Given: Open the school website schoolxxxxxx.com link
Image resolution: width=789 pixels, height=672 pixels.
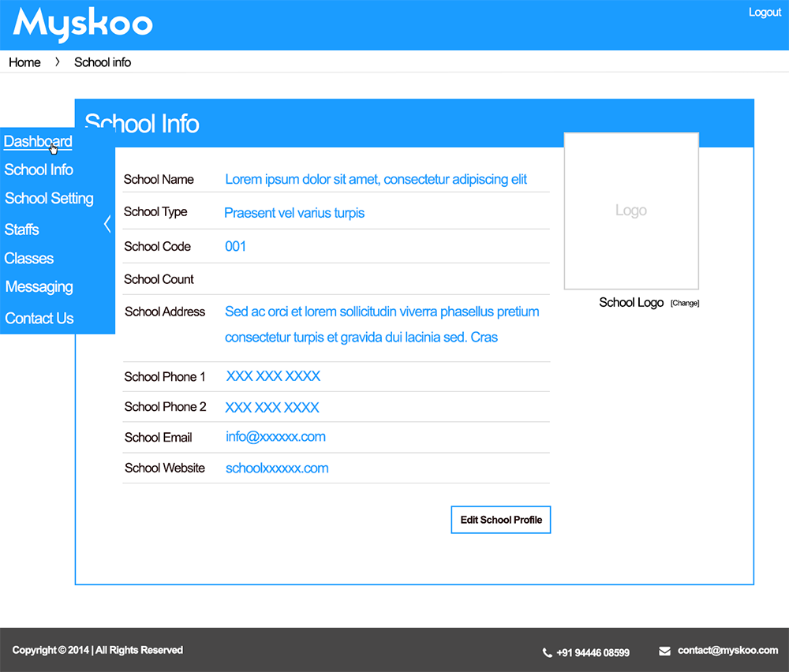Looking at the screenshot, I should click(x=277, y=469).
